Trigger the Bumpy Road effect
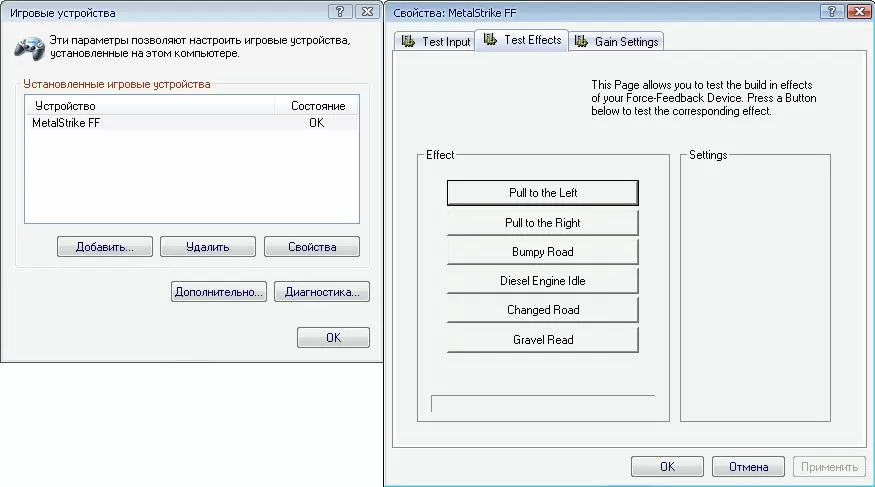 (x=542, y=252)
